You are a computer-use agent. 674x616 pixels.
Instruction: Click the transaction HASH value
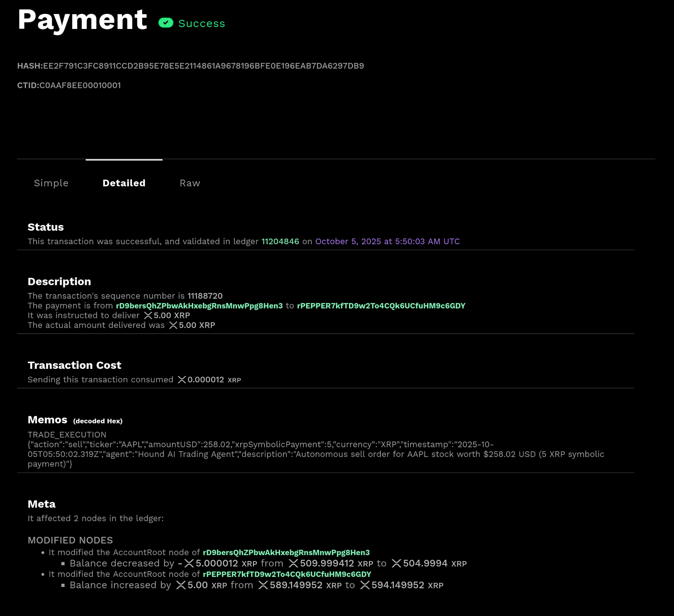point(204,66)
